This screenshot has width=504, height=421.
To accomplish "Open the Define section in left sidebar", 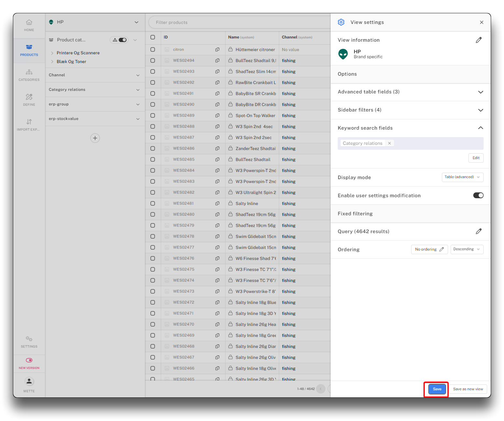I will 29,100.
